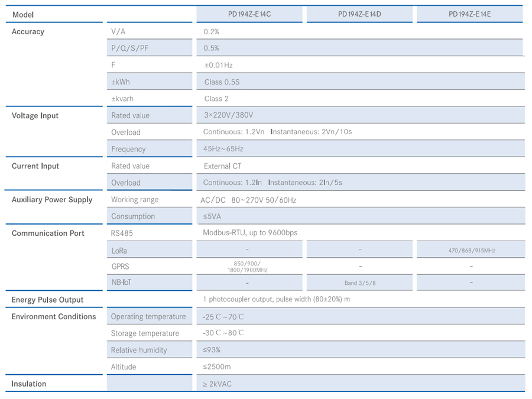This screenshot has height=399, width=532.
Task: Select the Class 2 value
Action: click(x=216, y=99)
